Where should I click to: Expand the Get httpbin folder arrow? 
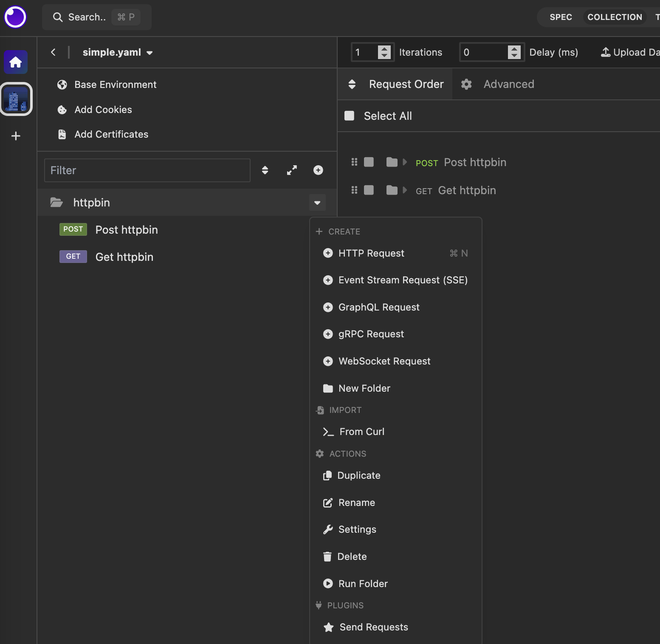[405, 190]
